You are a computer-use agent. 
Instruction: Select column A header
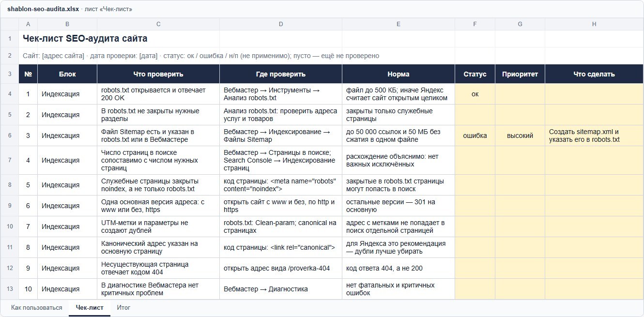point(28,24)
